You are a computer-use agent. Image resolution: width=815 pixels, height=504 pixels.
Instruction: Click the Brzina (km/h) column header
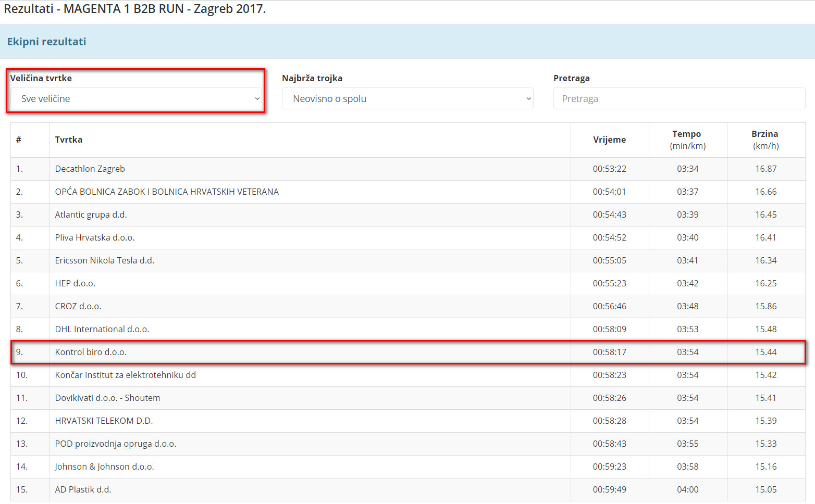coord(765,140)
